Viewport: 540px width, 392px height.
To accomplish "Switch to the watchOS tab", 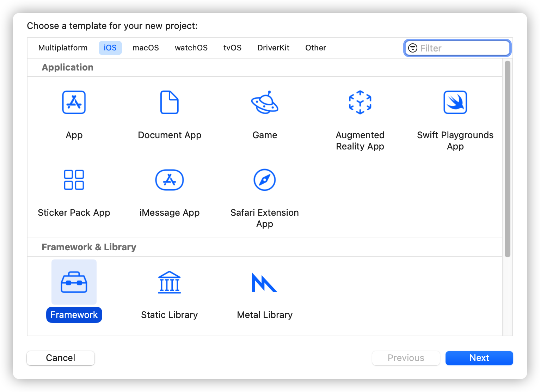I will tap(191, 48).
